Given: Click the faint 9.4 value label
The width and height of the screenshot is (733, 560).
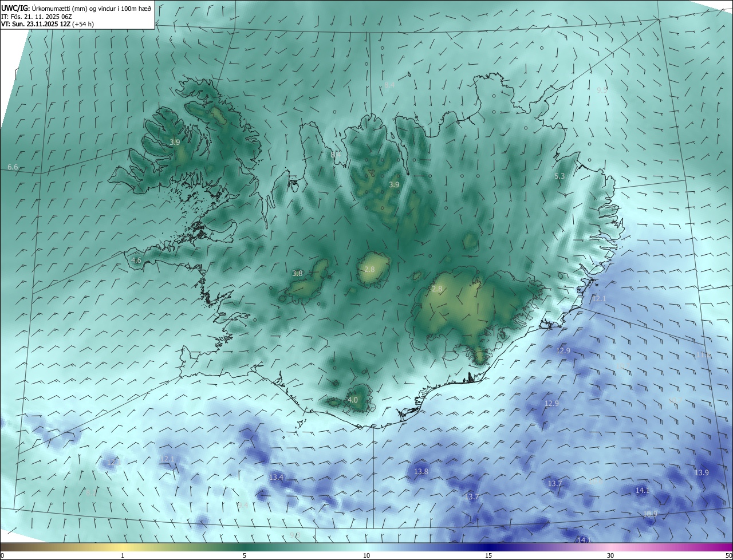Looking at the screenshot, I should coord(243,505).
